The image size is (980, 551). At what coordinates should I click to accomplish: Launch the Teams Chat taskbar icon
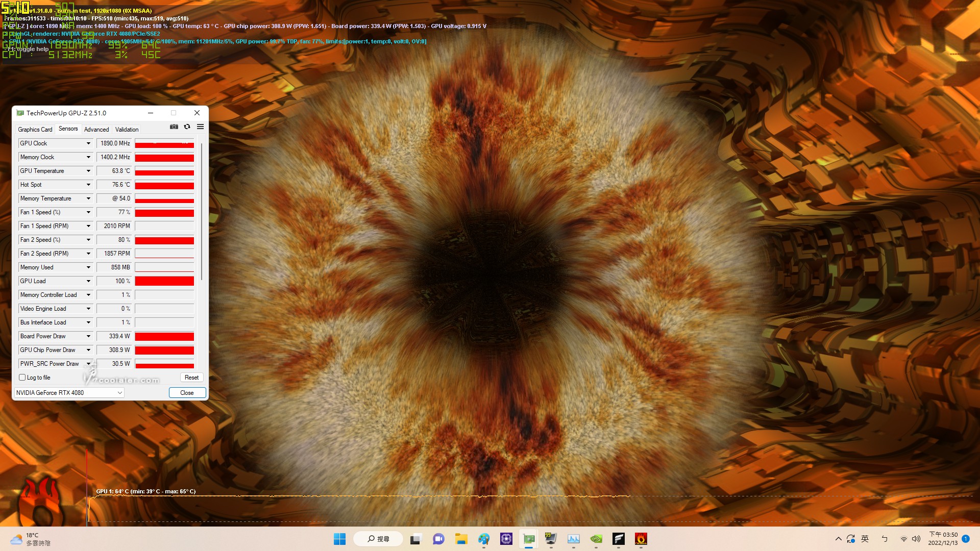pos(438,539)
